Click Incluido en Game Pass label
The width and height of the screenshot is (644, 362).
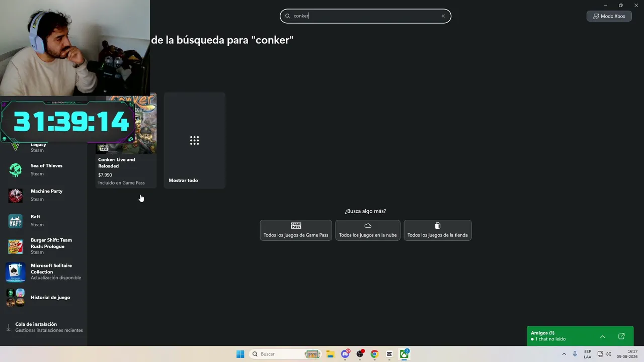tap(121, 183)
